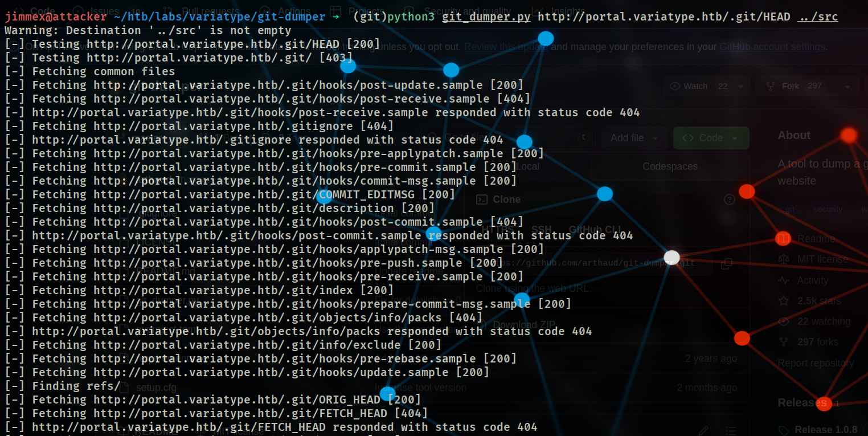
Task: Click 'jimmex@attacker' in terminal prompt
Action: 56,17
